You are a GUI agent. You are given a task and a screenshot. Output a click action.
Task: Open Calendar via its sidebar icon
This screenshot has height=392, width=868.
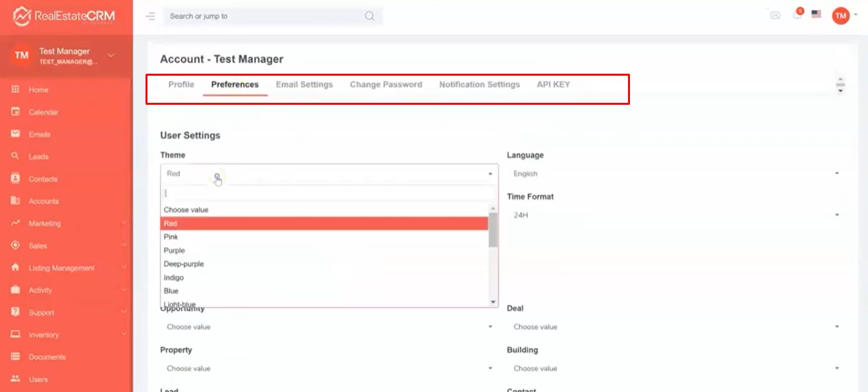(16, 112)
